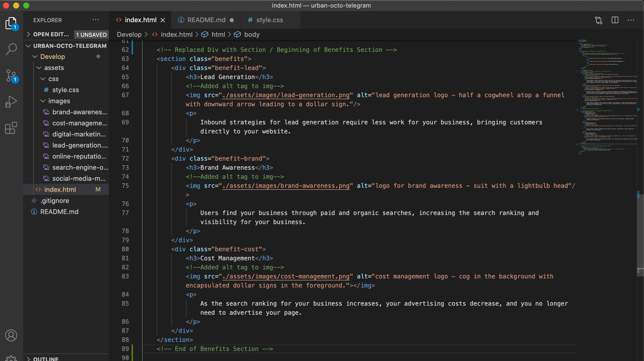
Task: Open editor more actions ellipsis
Action: tap(631, 20)
